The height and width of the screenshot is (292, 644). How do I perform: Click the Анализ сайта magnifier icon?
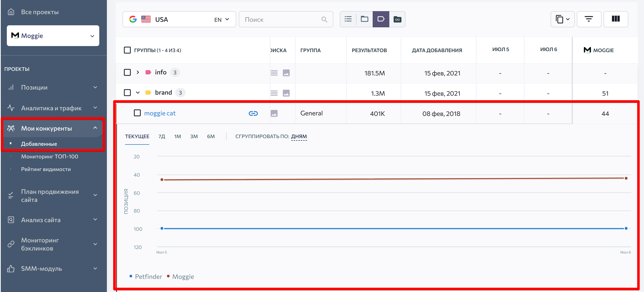(11, 220)
